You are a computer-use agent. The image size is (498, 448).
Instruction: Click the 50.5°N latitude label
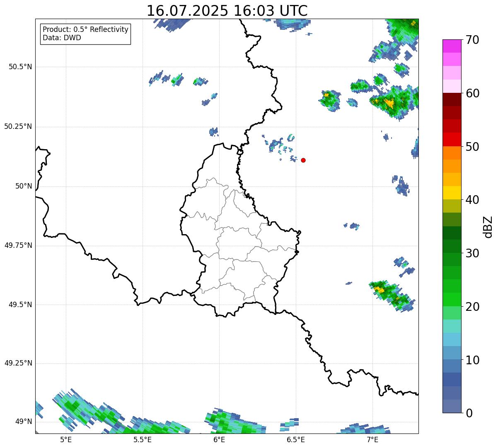coord(20,67)
